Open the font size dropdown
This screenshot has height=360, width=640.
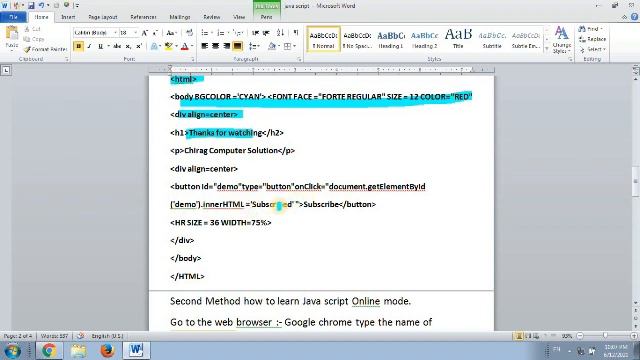point(135,33)
